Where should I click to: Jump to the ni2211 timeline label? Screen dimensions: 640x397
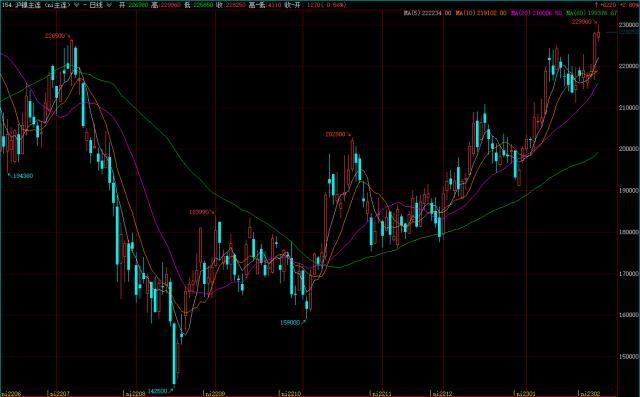click(381, 394)
